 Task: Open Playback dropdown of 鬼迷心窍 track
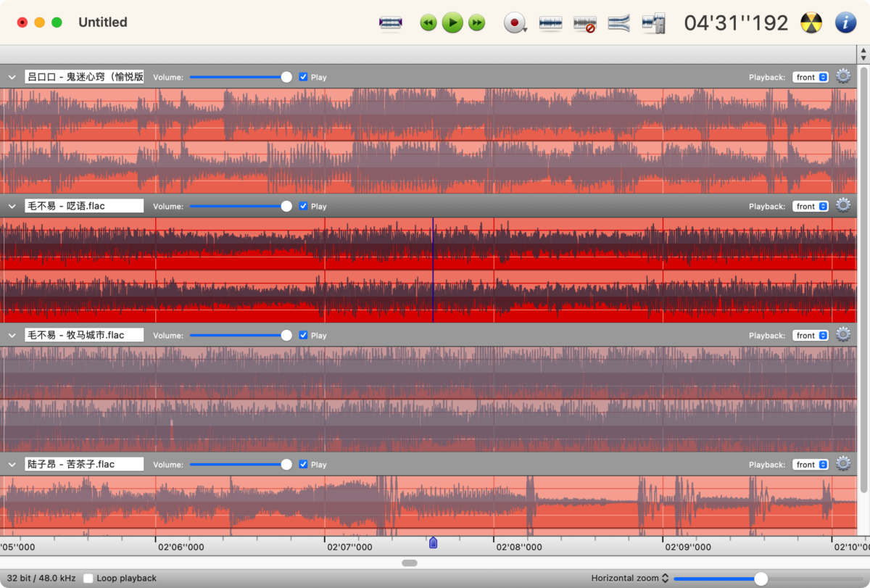(x=811, y=77)
